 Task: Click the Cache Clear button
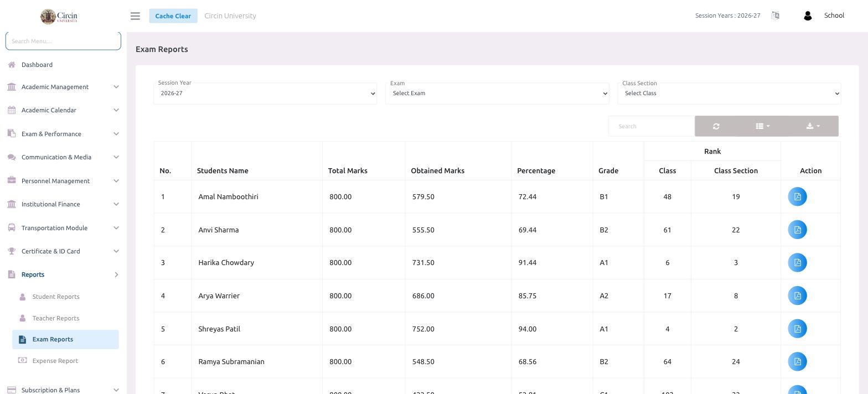(x=173, y=16)
